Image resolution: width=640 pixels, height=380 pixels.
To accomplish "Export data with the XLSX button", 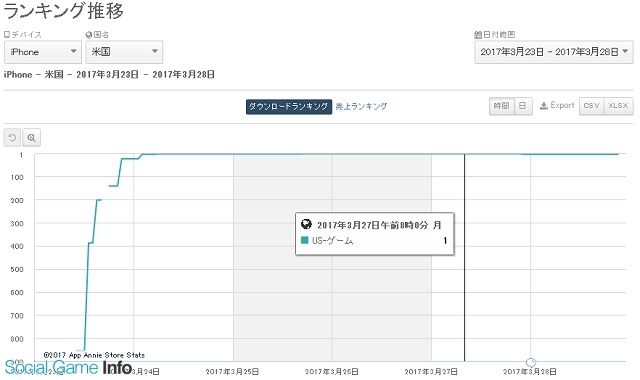I will pyautogui.click(x=618, y=106).
